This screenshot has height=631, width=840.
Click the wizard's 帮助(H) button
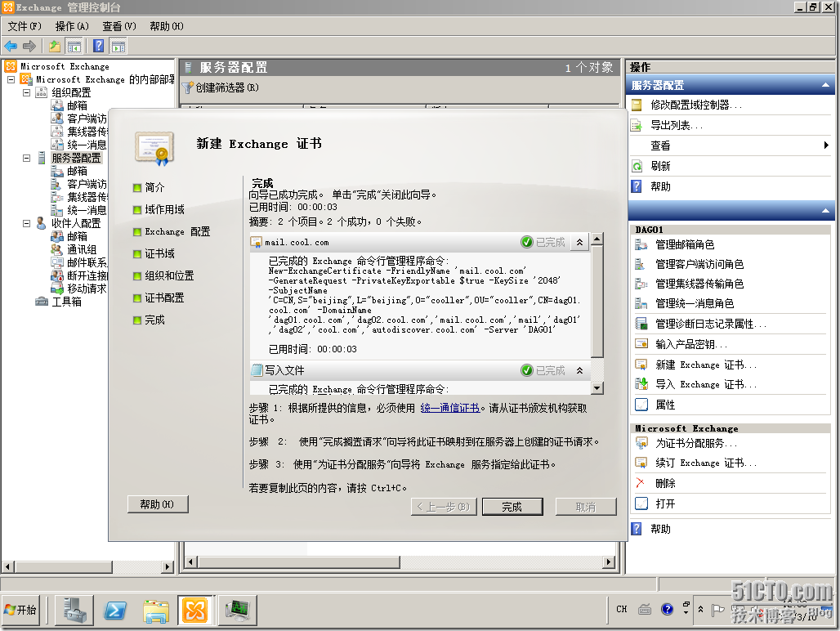point(157,504)
